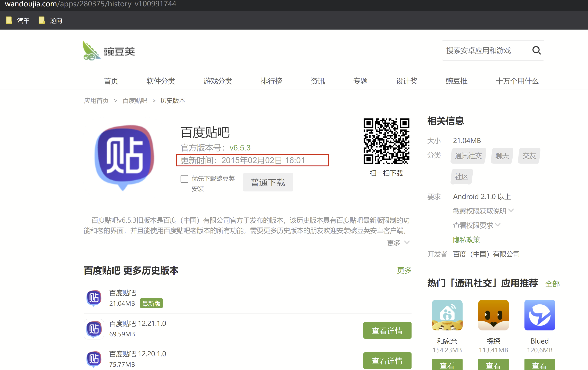This screenshot has height=370, width=588.
Task: Click the version number v6.5.3
Action: pos(240,148)
